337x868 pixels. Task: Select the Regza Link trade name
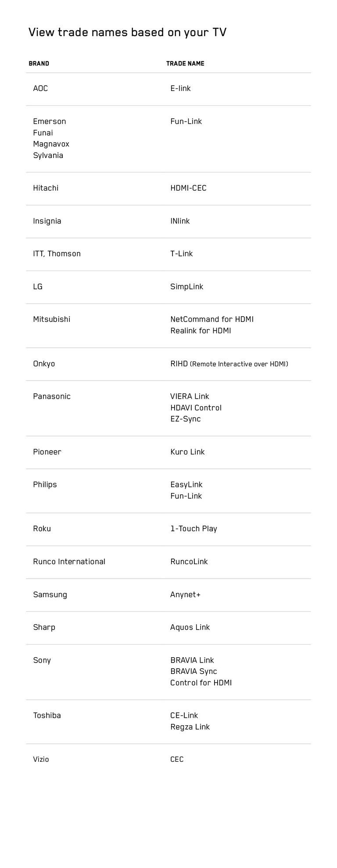[x=190, y=727]
